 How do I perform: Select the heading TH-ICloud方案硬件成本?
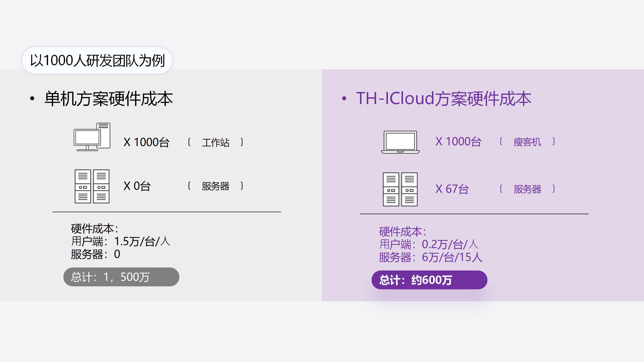click(x=444, y=99)
